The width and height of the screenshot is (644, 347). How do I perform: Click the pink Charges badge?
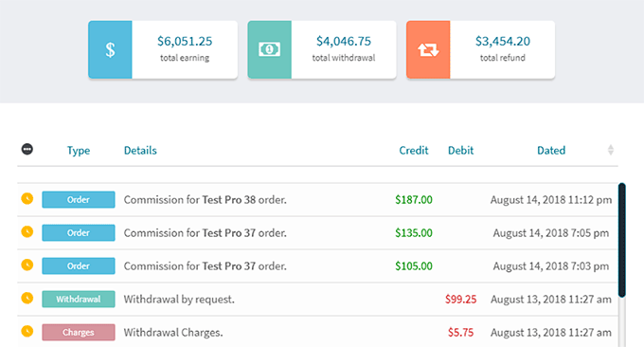coord(79,332)
